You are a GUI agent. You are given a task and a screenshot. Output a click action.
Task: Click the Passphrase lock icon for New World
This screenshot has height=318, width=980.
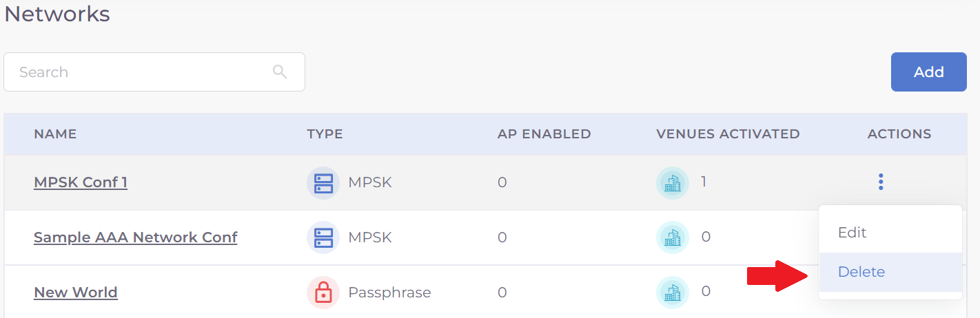click(323, 293)
